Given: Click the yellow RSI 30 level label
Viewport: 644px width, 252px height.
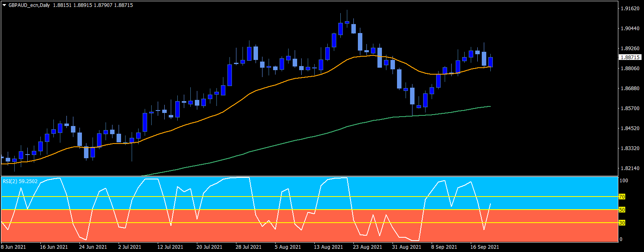Looking at the screenshot, I should click(x=622, y=223).
